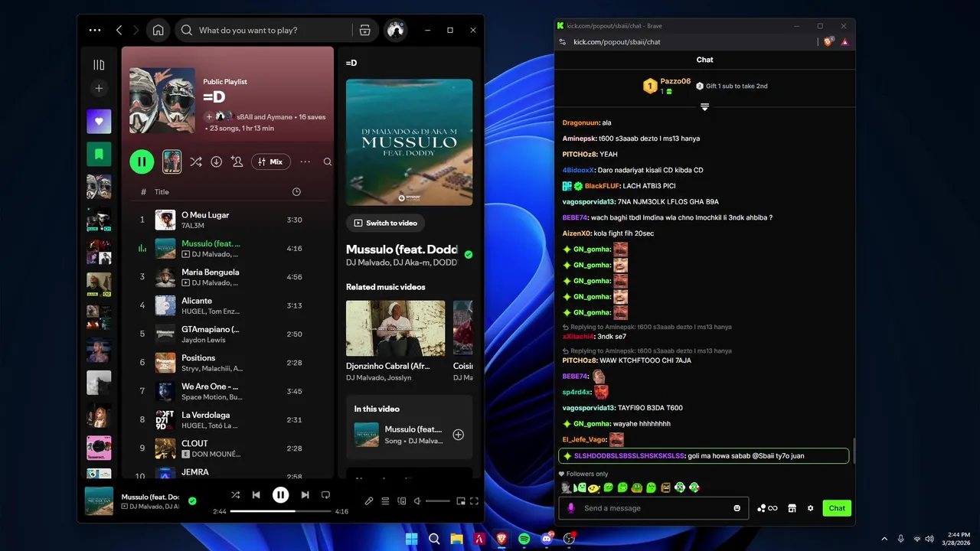This screenshot has width=980, height=551.
Task: Download the =D playlist
Action: (x=217, y=161)
